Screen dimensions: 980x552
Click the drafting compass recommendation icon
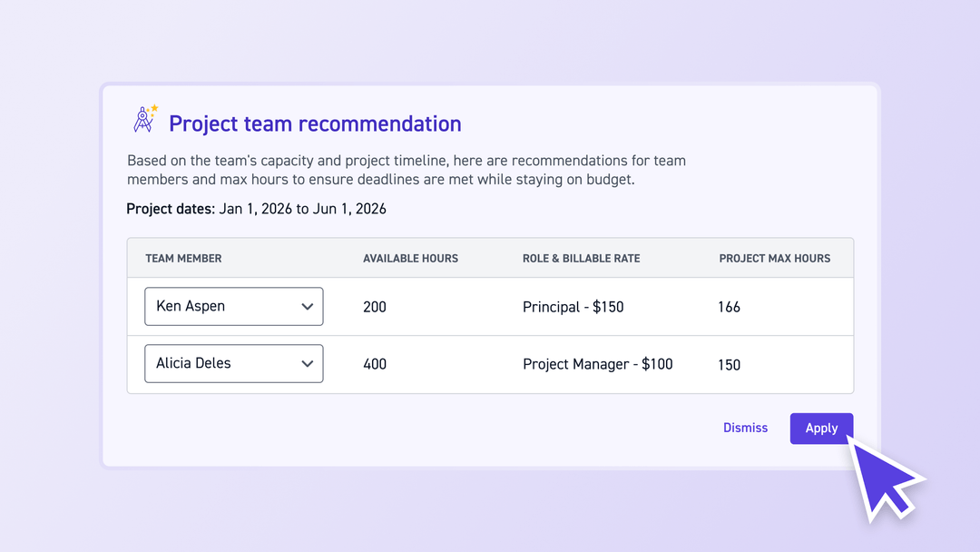pos(143,119)
